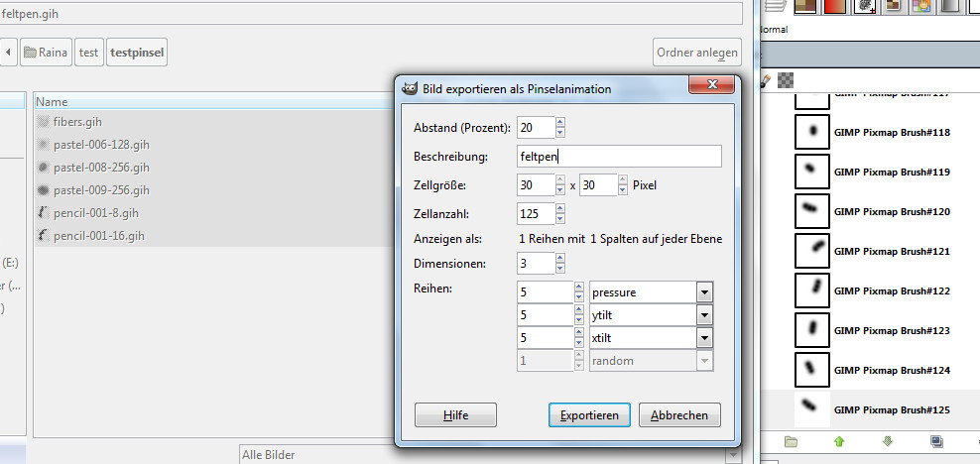Select GIMP Pixmap Brush#120 layer thumbnail
Screen dimensions: 980x464
pyautogui.click(x=812, y=211)
